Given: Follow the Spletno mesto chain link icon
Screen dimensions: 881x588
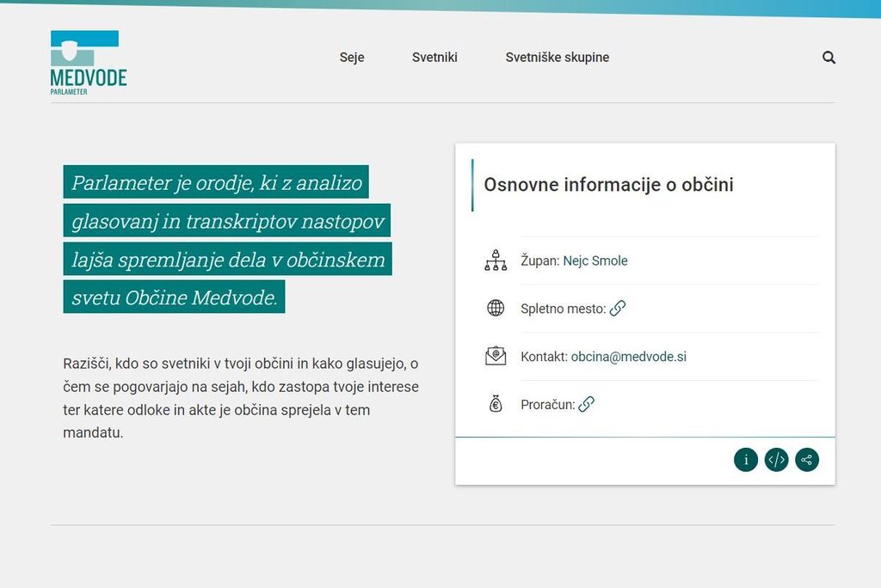Looking at the screenshot, I should (618, 308).
